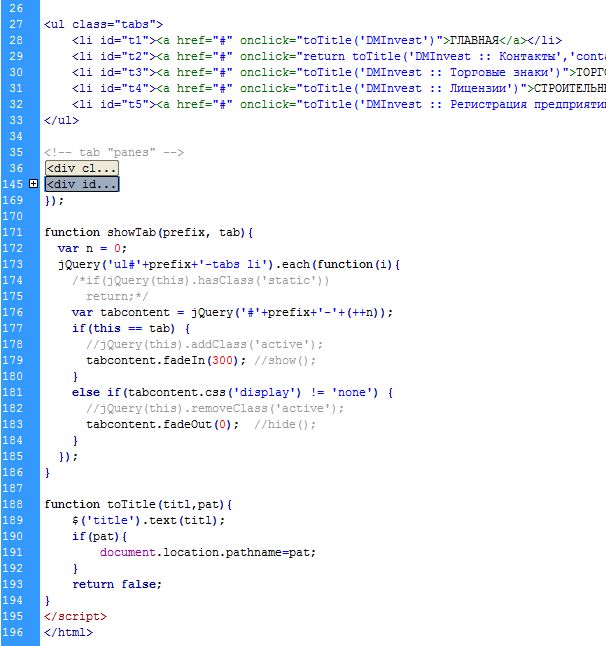Click the '//show();' trailing comment
Screen dimensions: 606x646
pos(285,360)
